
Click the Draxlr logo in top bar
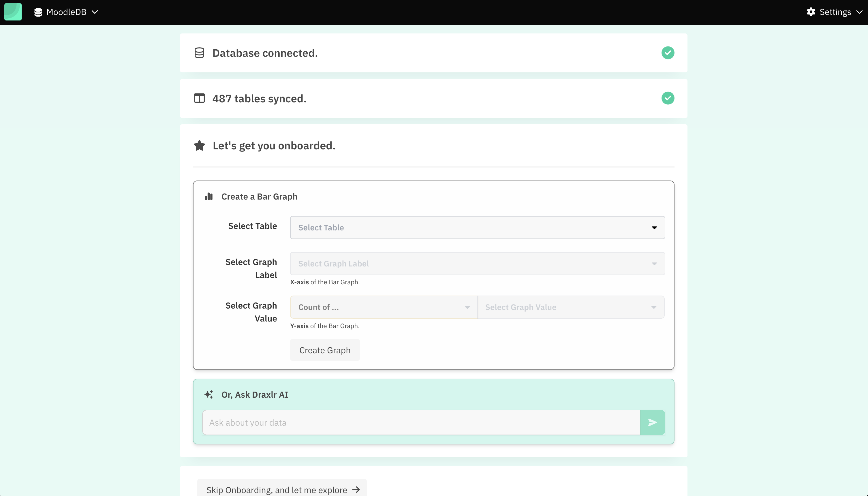coord(13,12)
